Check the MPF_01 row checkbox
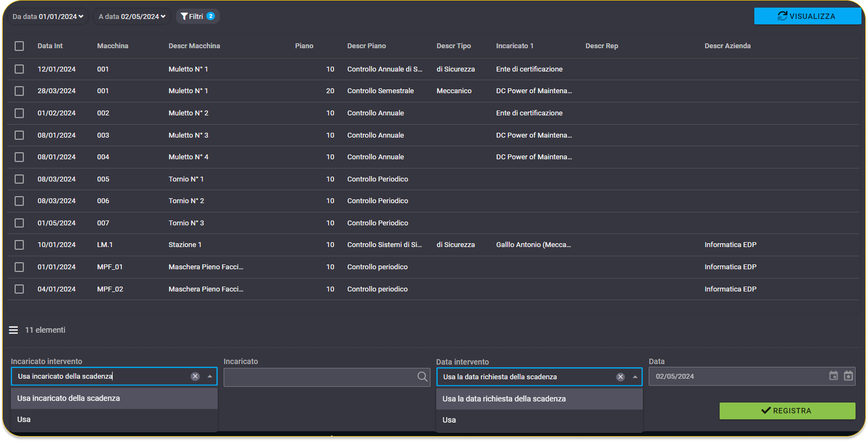The height and width of the screenshot is (441, 868). point(19,267)
